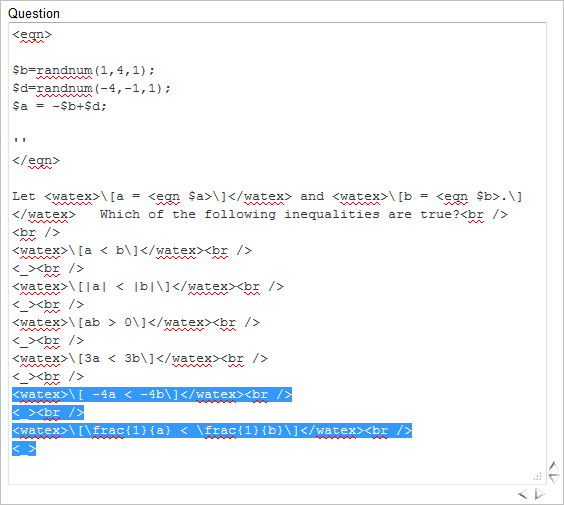
Task: Click the Question label
Action: 34,14
